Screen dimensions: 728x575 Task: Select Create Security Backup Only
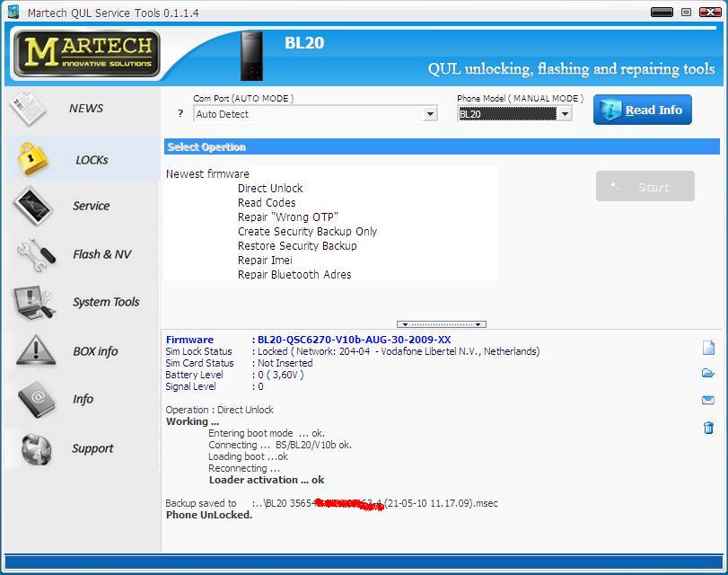(307, 232)
